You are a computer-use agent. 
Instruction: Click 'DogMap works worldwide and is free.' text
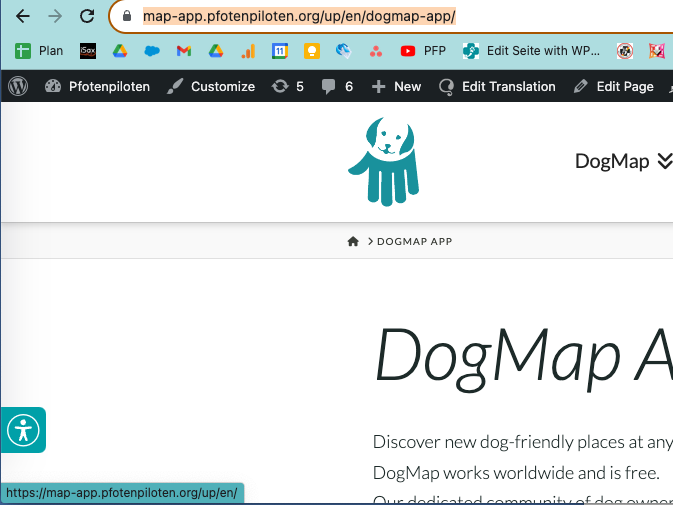(516, 473)
